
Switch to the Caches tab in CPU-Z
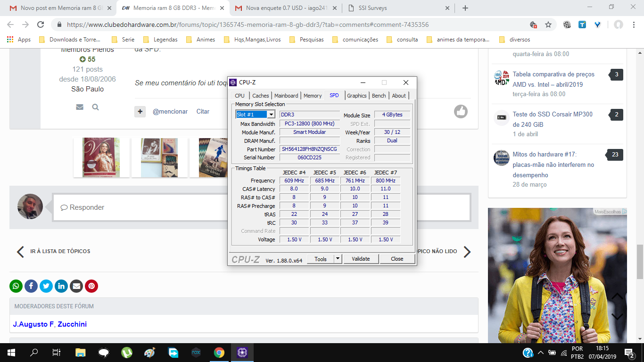[x=260, y=96]
